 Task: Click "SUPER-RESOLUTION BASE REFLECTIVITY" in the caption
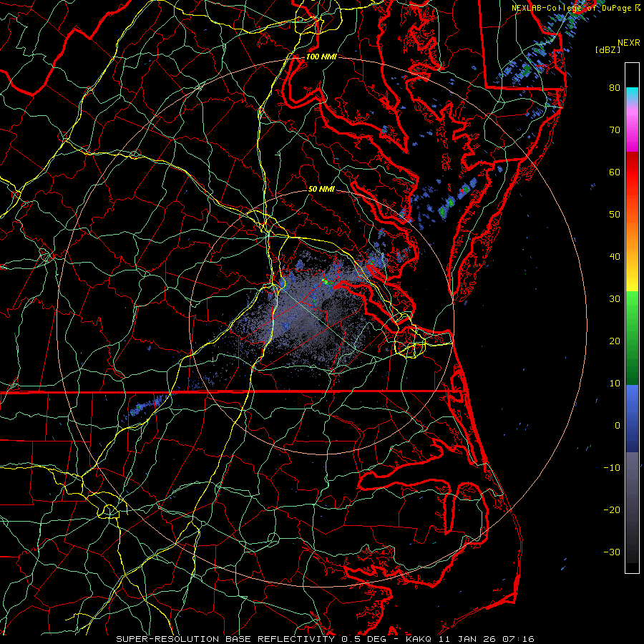click(225, 639)
